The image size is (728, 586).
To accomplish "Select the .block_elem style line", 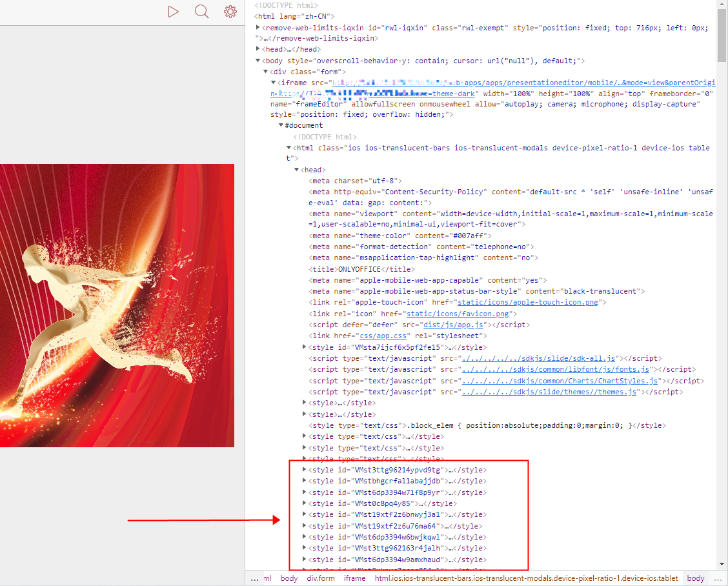I will click(x=487, y=426).
